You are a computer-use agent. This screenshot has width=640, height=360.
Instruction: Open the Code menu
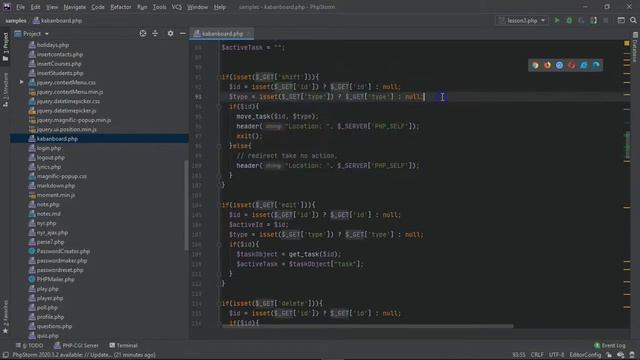tap(98, 7)
